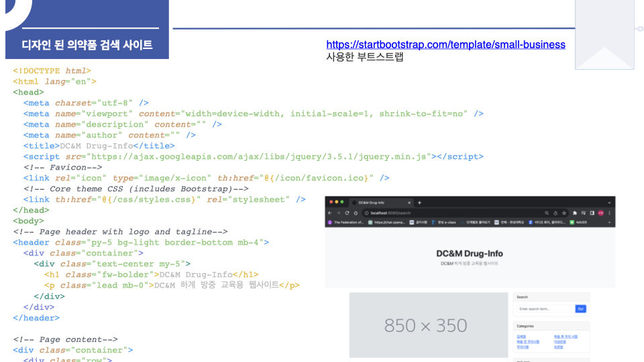Image resolution: width=644 pixels, height=362 pixels.
Task: Open the e-class bookmark
Action: point(443,223)
